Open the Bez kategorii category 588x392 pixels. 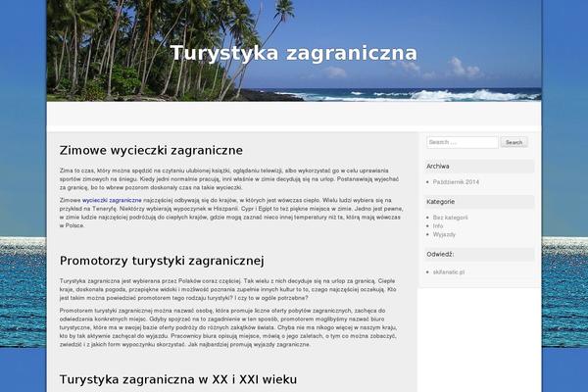click(450, 218)
